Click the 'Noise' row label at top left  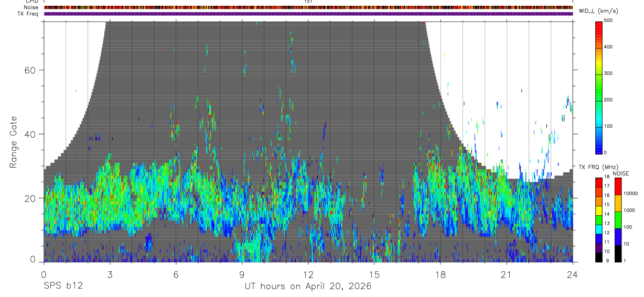[x=31, y=7]
